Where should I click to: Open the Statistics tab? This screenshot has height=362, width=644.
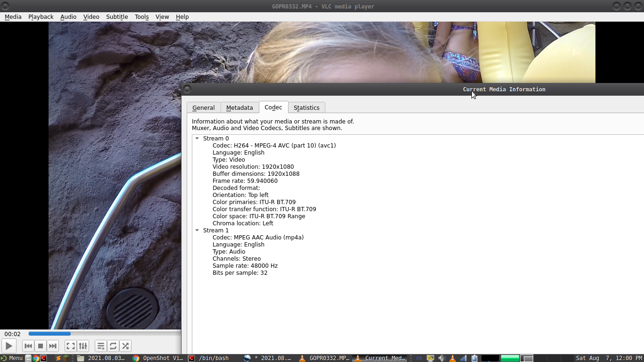pyautogui.click(x=306, y=107)
